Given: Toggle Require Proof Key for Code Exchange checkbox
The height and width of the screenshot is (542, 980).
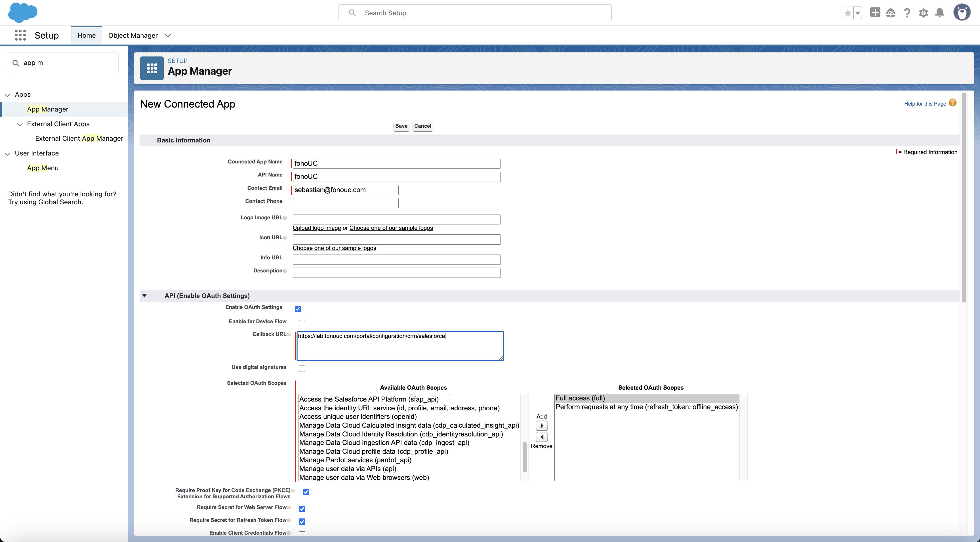Looking at the screenshot, I should pyautogui.click(x=306, y=492).
